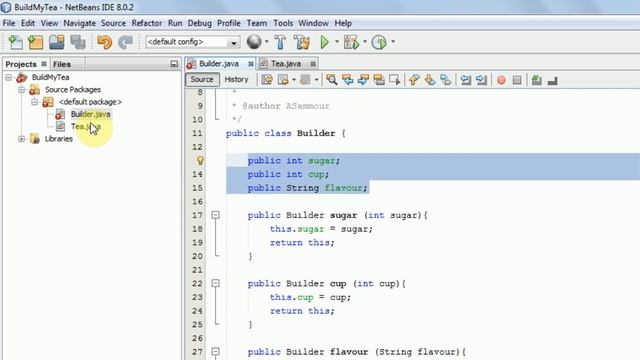Close the Projects panel tab

pyautogui.click(x=44, y=64)
